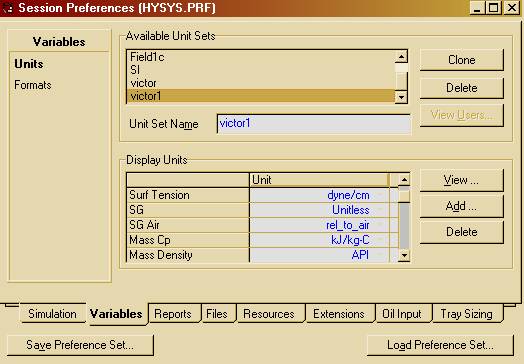Open Unitless unit for SG

[319, 210]
